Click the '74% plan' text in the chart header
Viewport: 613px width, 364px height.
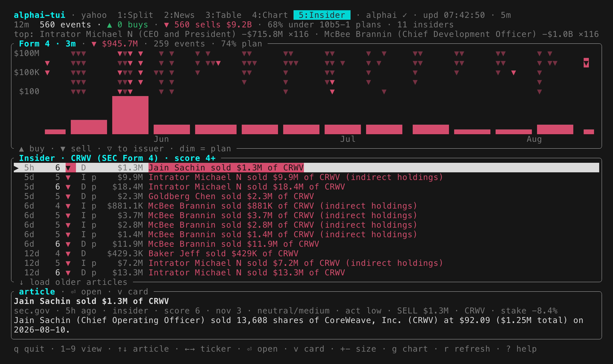coord(242,44)
